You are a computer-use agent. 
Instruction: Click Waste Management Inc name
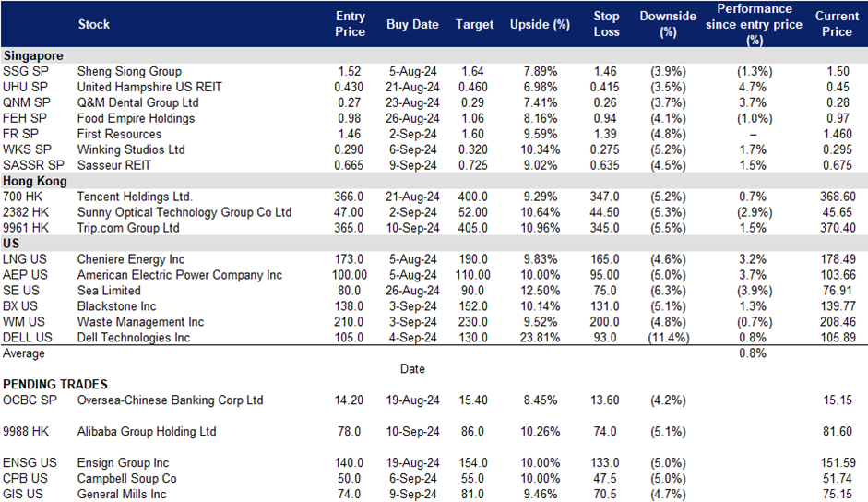140,322
